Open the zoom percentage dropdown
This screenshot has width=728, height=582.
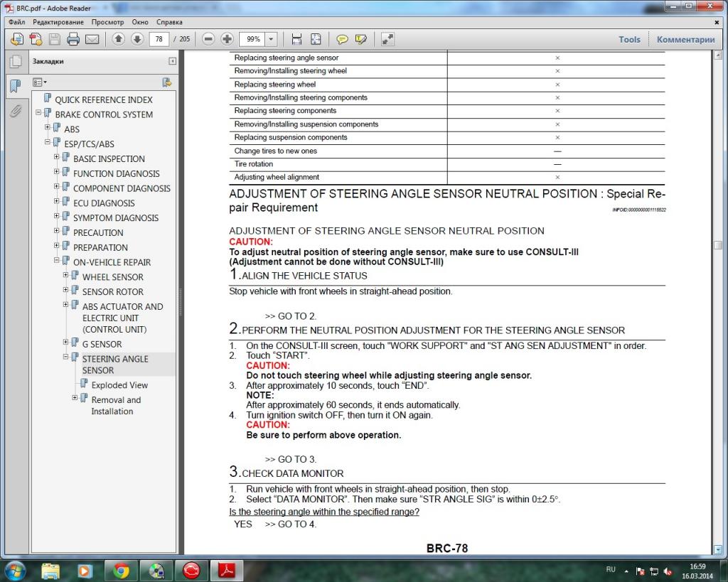pyautogui.click(x=271, y=39)
